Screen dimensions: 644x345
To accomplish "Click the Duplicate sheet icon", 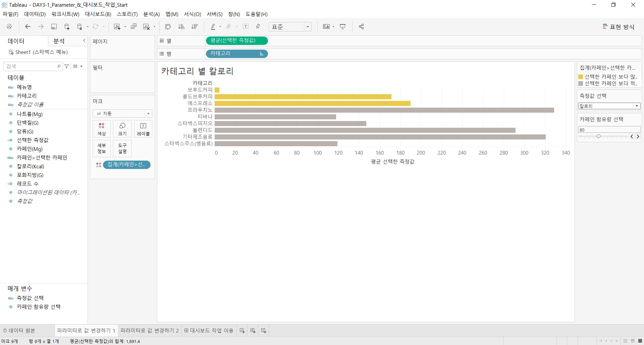I will tap(133, 26).
